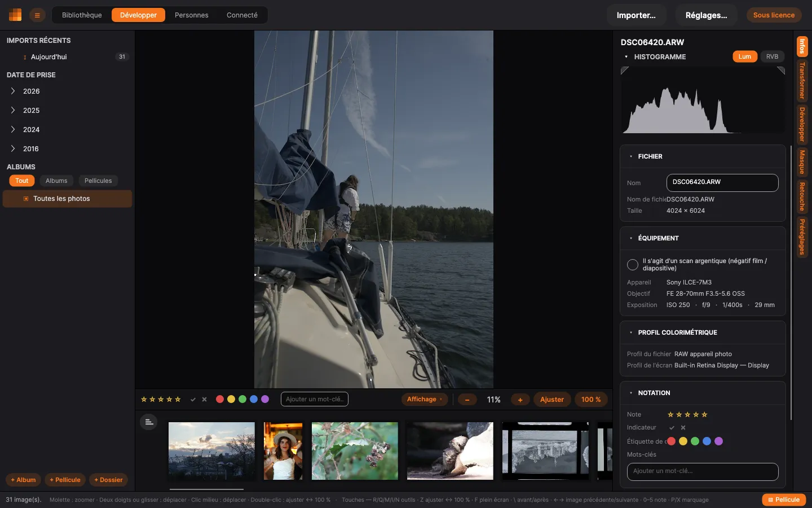Select Aujourd'hui recent import
Image resolution: width=812 pixels, height=508 pixels.
[68, 57]
